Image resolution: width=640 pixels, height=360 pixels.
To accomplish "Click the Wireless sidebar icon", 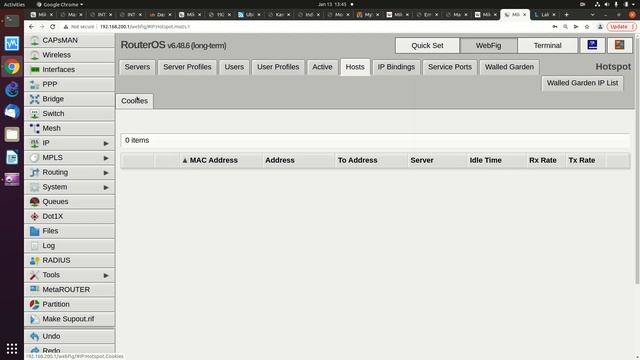I will click(35, 55).
